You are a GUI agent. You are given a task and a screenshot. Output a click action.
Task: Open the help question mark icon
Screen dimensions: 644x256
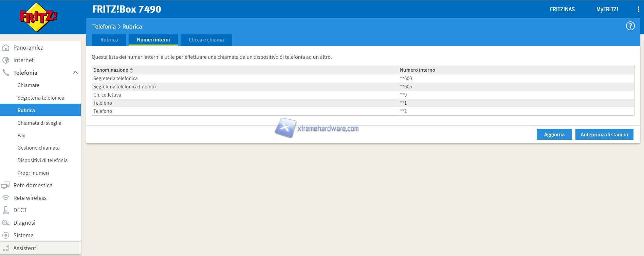[630, 26]
